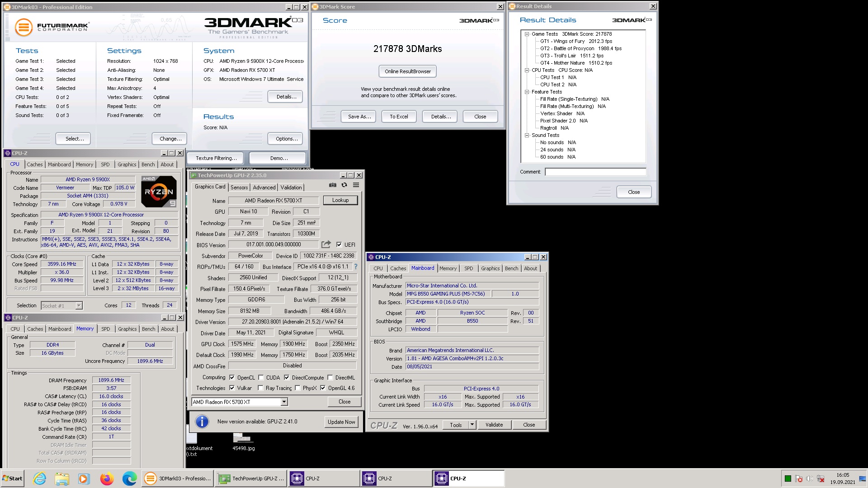Take a GPU-Z screenshot with camera icon
This screenshot has height=488, width=868.
333,185
